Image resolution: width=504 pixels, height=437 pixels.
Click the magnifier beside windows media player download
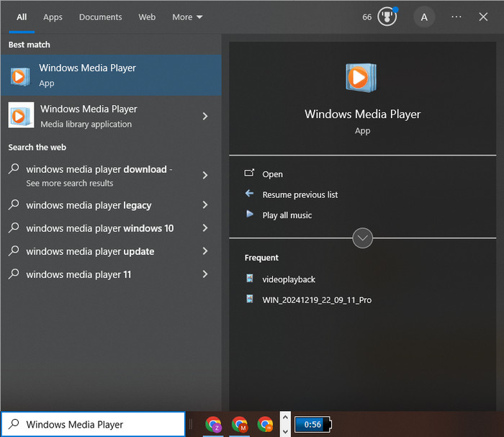point(14,168)
